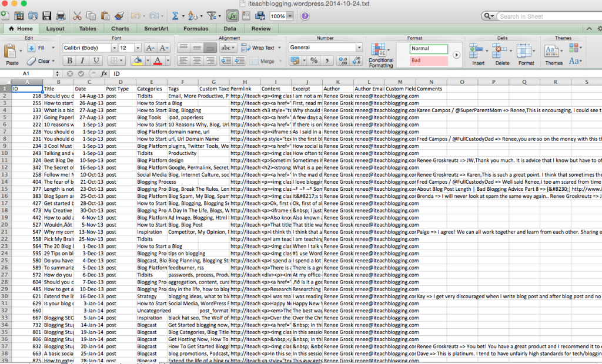Click the Print icon in toolbar

pyautogui.click(x=61, y=16)
